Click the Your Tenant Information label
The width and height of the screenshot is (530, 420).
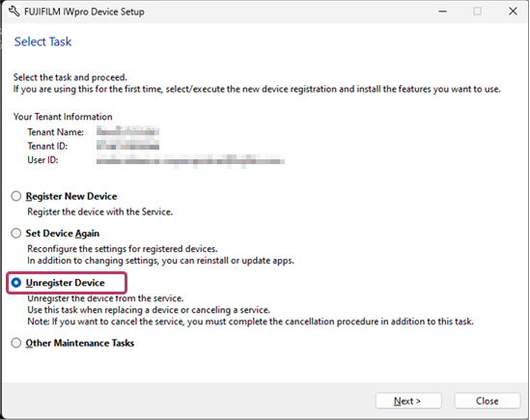(x=63, y=117)
